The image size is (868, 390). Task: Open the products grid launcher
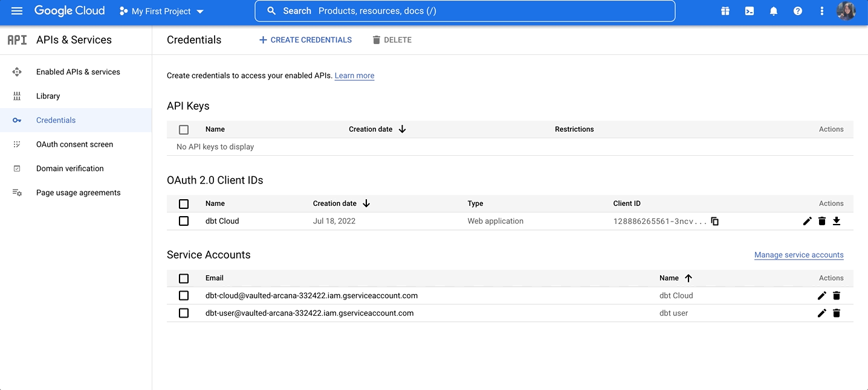pyautogui.click(x=725, y=11)
